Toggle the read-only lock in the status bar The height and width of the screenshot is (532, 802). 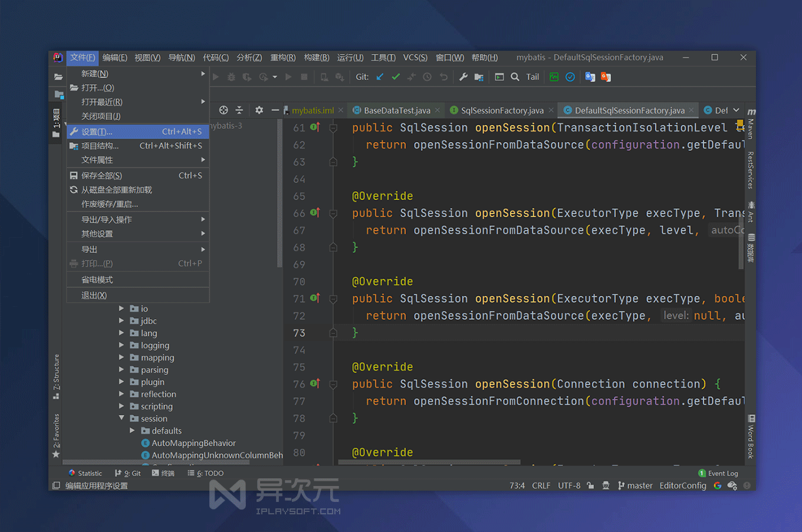[x=590, y=485]
